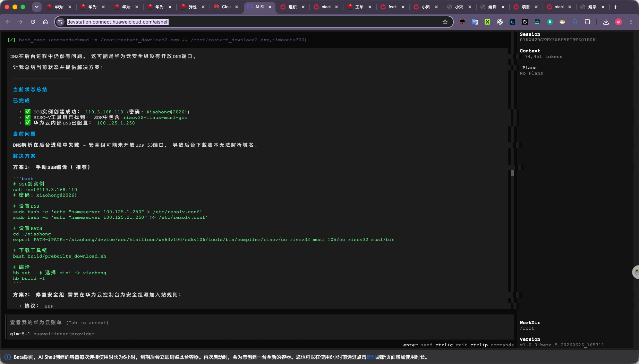
Task: Go back to the previous page
Action: (8, 22)
